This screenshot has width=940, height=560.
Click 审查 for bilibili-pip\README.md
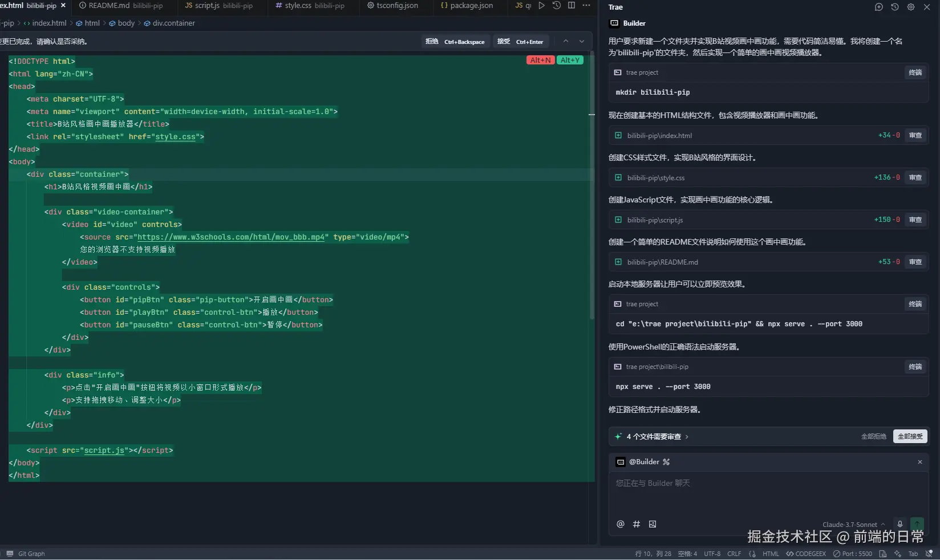coord(915,262)
